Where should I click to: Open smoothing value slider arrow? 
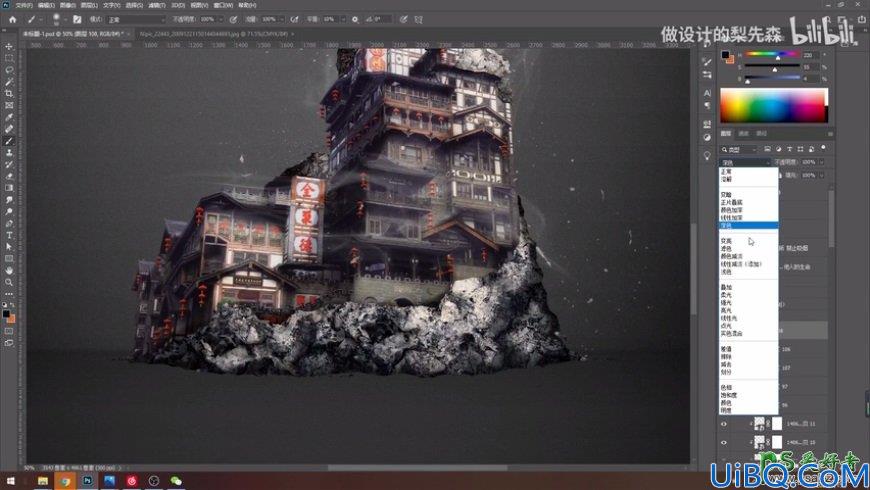point(341,19)
